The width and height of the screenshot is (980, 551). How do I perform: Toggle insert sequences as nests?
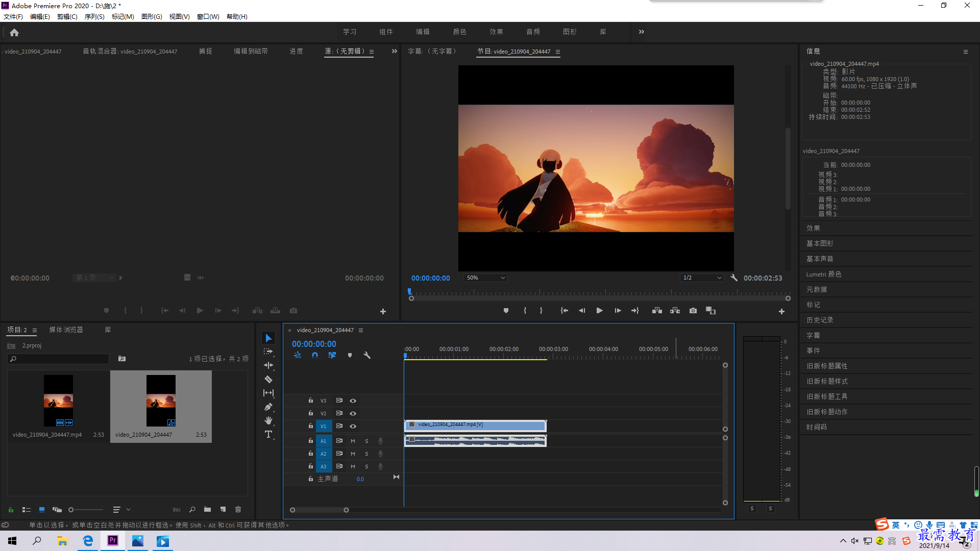[x=298, y=355]
